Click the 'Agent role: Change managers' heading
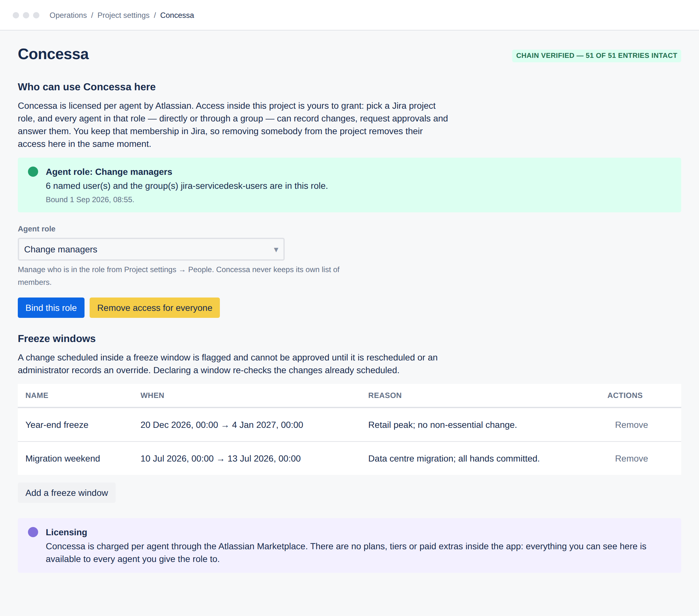The image size is (699, 616). pos(109,172)
